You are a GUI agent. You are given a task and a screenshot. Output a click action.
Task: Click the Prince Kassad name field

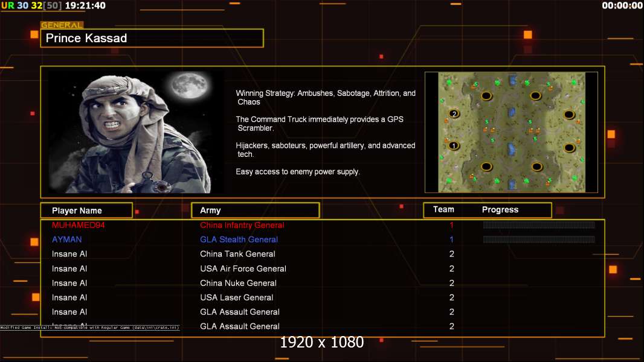coord(152,38)
